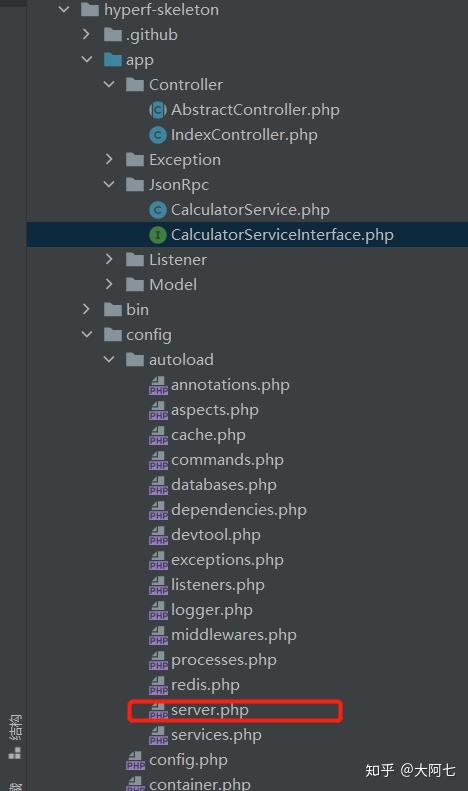This screenshot has height=791, width=468.
Task: Click the config.php file icon
Action: pos(136,760)
